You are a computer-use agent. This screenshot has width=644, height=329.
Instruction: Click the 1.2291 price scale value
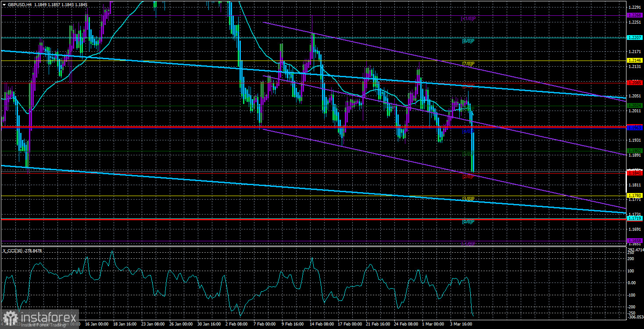pyautogui.click(x=635, y=7)
